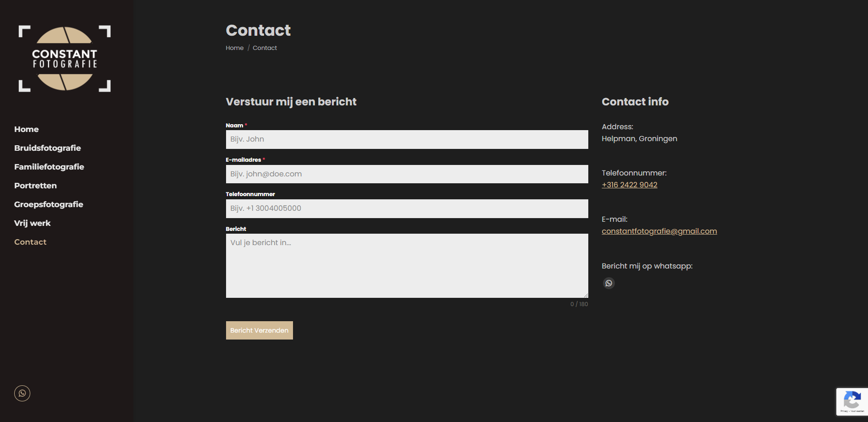Go to Home in sidebar menu
Viewport: 868px width, 422px height.
[27, 129]
